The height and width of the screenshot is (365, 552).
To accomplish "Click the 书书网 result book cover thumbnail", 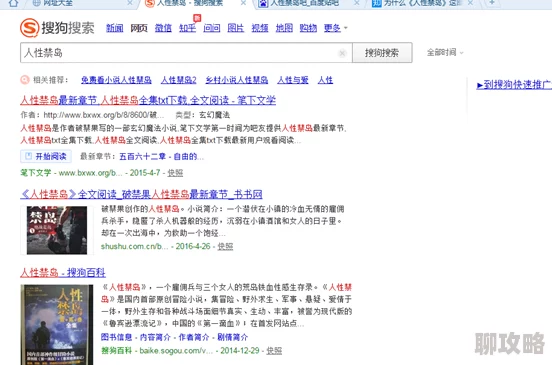I will [x=57, y=230].
